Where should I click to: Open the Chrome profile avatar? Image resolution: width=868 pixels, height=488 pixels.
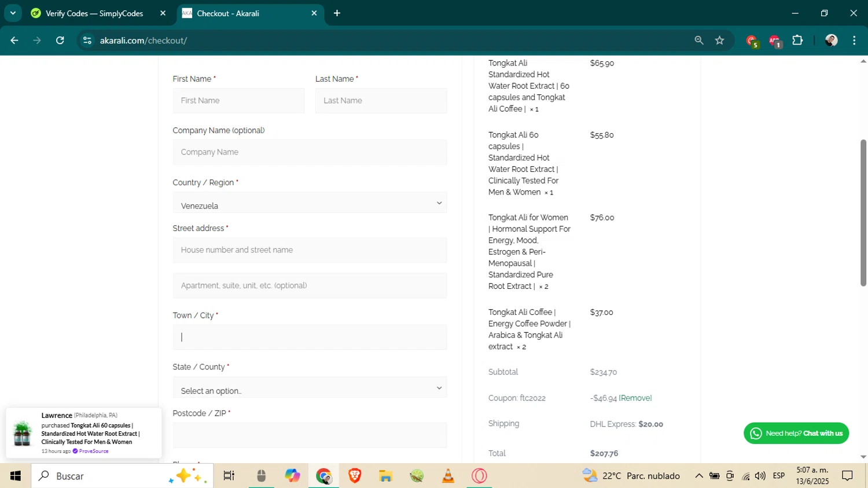[x=832, y=41]
